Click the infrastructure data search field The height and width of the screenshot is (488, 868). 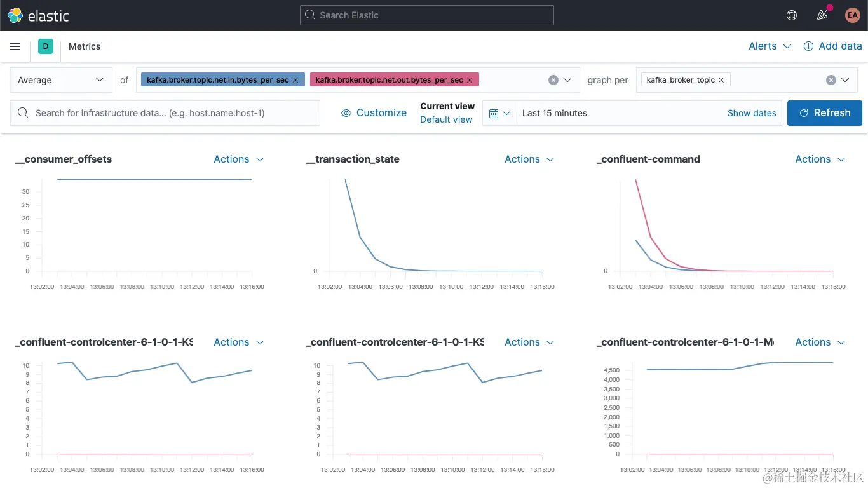165,112
